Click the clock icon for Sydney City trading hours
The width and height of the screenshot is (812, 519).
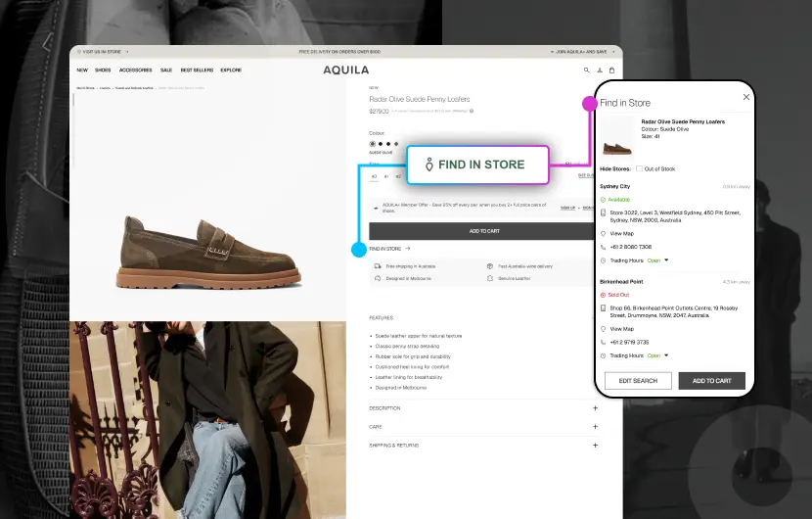pos(603,260)
